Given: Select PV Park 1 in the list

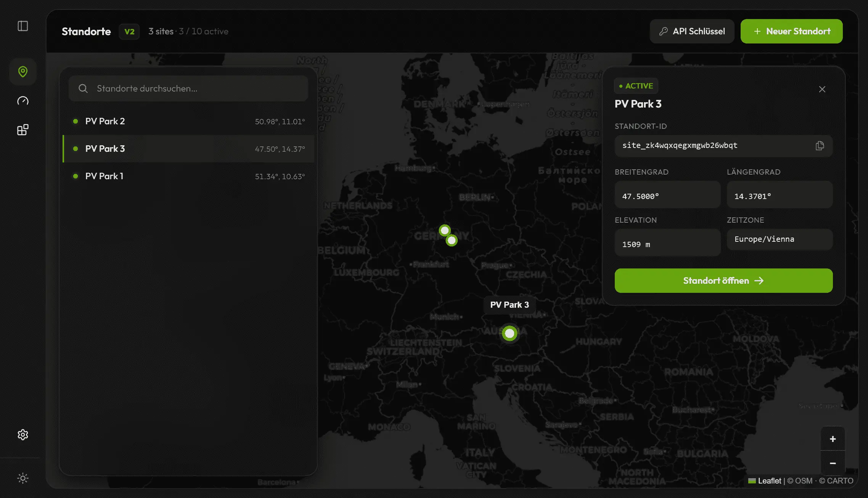Looking at the screenshot, I should pos(188,176).
